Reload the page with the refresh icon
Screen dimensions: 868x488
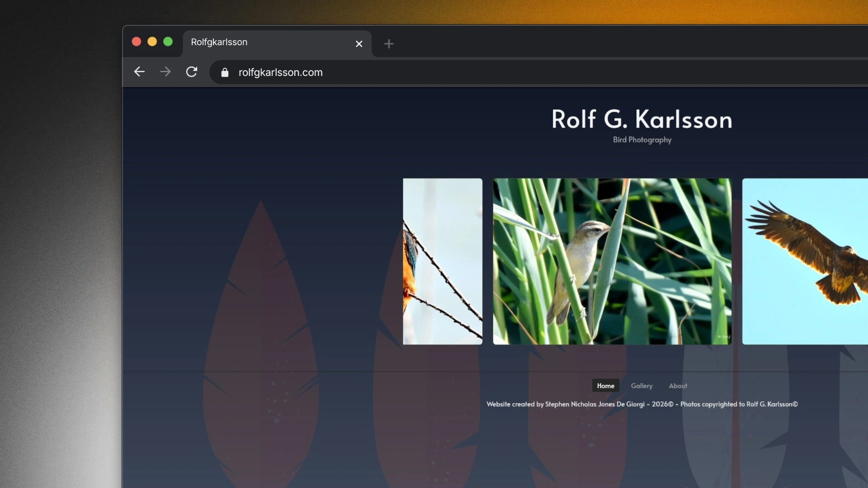point(192,72)
